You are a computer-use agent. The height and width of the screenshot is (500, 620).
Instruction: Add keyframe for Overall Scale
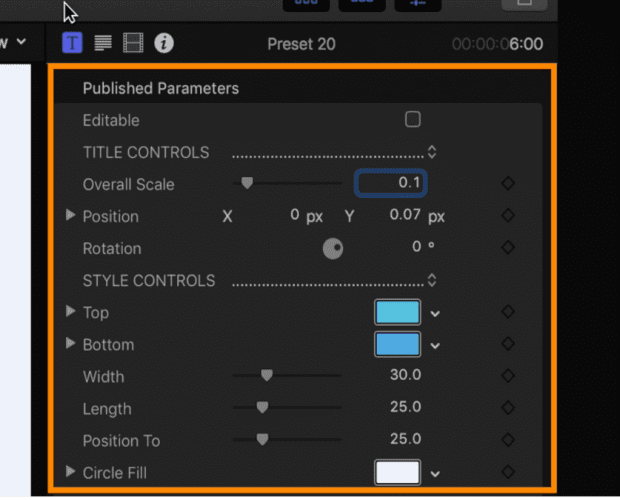point(508,183)
